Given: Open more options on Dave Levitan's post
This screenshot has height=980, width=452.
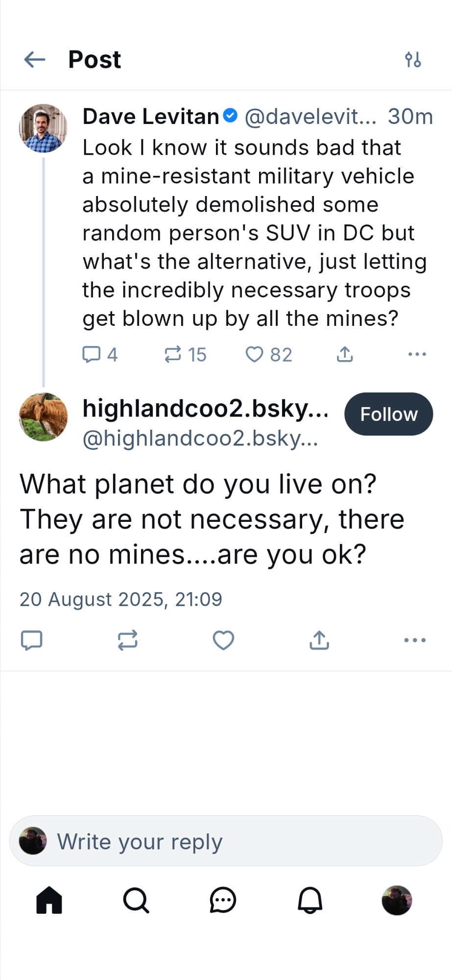Looking at the screenshot, I should pyautogui.click(x=417, y=354).
